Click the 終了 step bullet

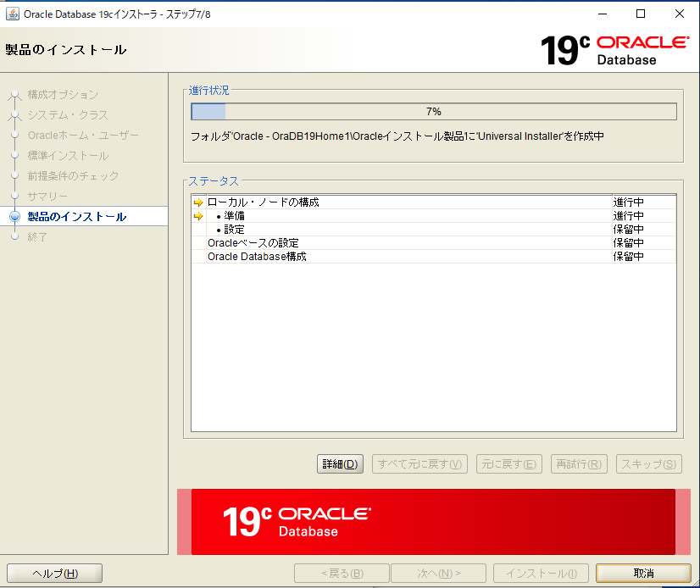click(x=14, y=237)
